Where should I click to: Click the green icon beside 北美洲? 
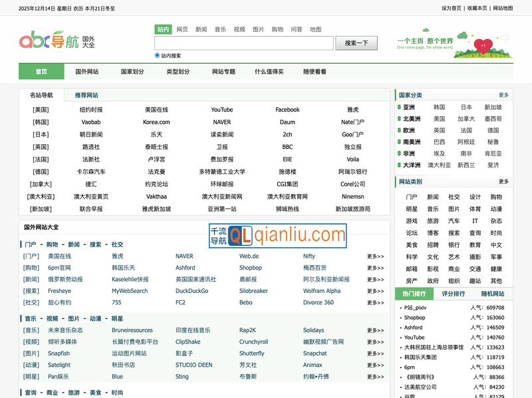coord(398,120)
